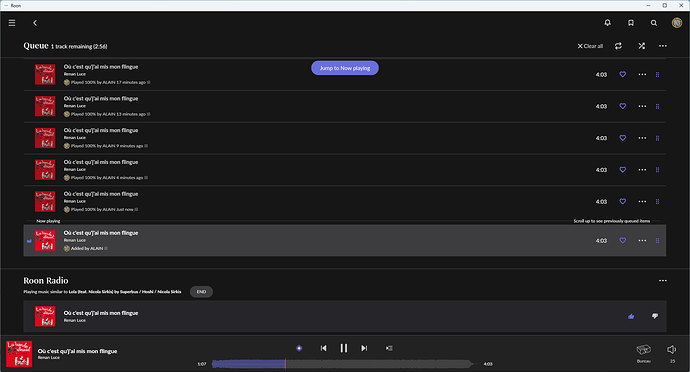This screenshot has height=372, width=690.
Task: Click Renan Luce artist in Roon Radio row
Action: point(75,320)
